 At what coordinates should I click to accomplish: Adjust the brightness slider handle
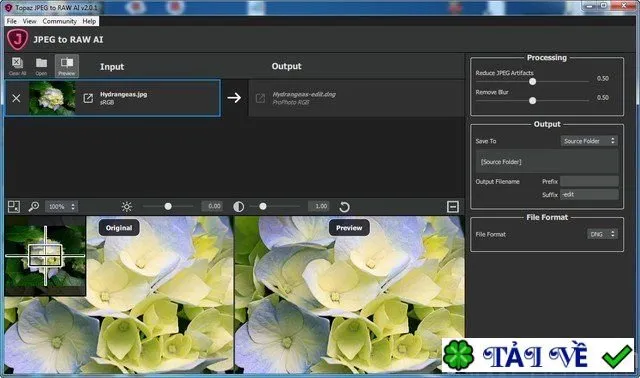point(168,207)
